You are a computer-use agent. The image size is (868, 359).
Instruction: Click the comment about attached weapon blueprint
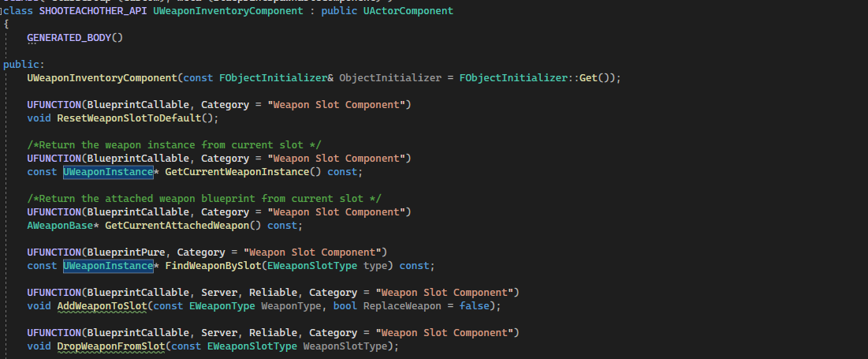point(204,198)
